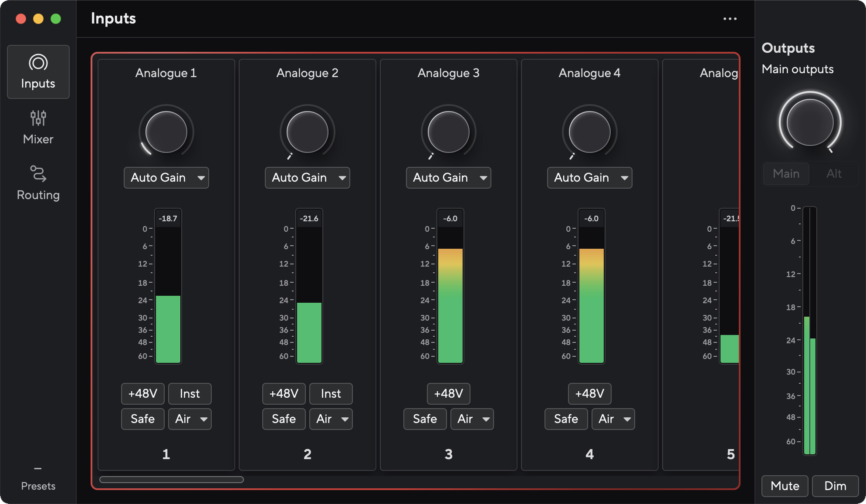Click the Routing path icon
866x504 pixels.
pyautogui.click(x=38, y=173)
